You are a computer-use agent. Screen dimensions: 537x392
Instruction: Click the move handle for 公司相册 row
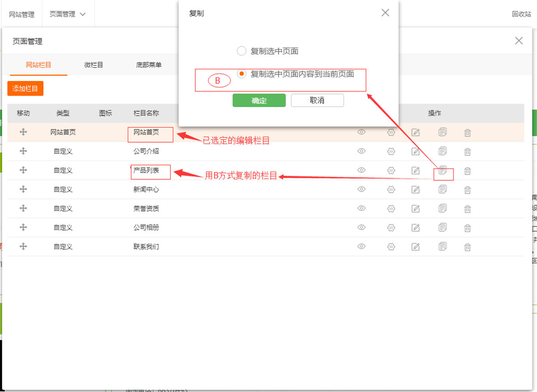23,227
